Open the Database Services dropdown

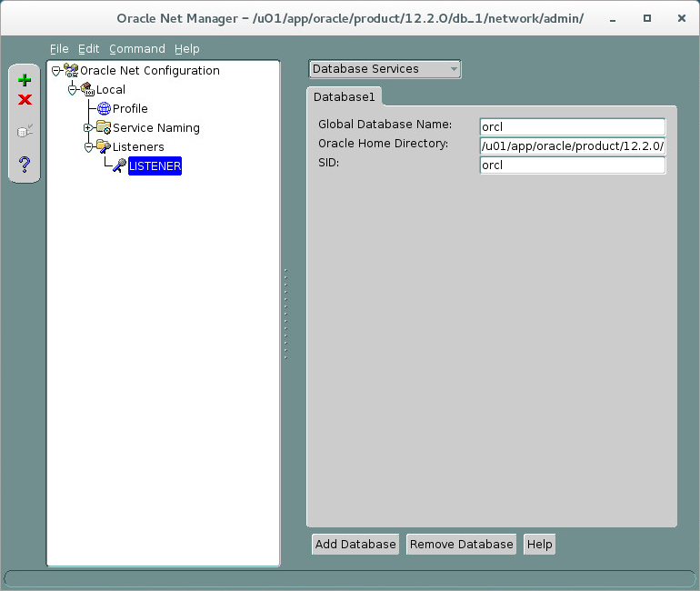[x=385, y=69]
